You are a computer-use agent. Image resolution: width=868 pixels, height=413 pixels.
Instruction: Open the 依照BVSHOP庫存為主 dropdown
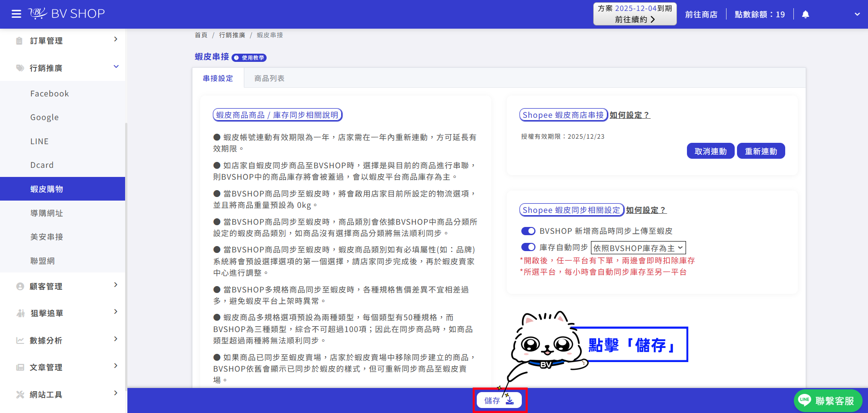tap(638, 248)
